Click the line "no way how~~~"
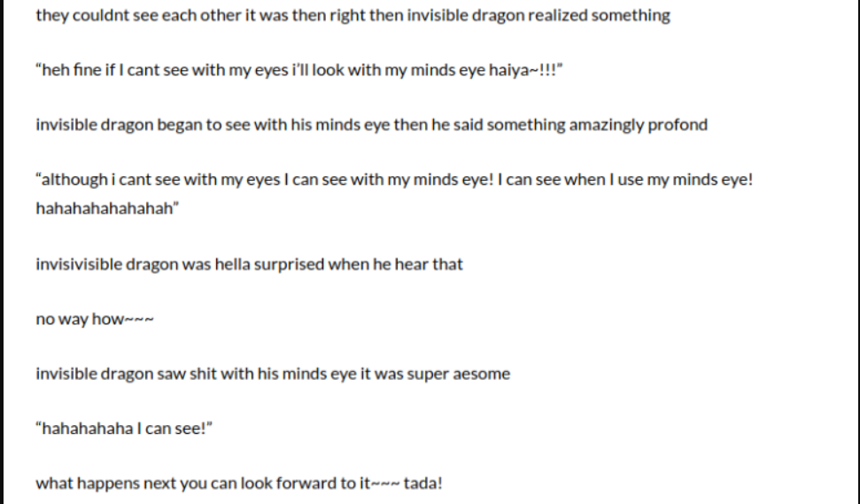Image resolution: width=860 pixels, height=504 pixels. 95,319
